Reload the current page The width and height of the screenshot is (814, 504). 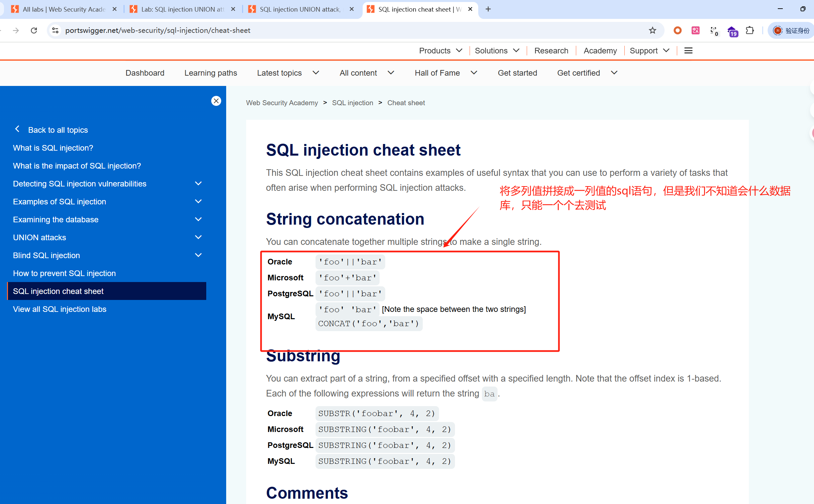pos(34,30)
